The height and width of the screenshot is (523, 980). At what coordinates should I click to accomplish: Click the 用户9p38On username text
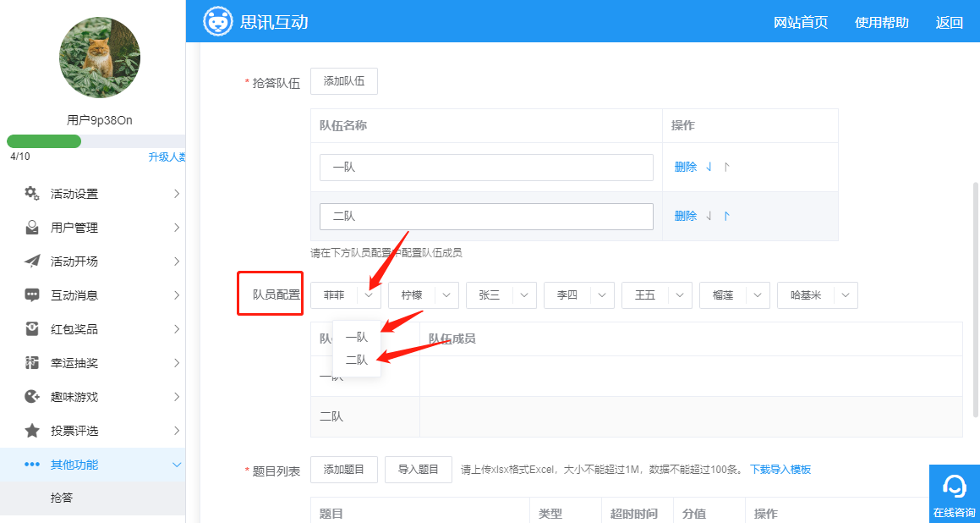100,120
